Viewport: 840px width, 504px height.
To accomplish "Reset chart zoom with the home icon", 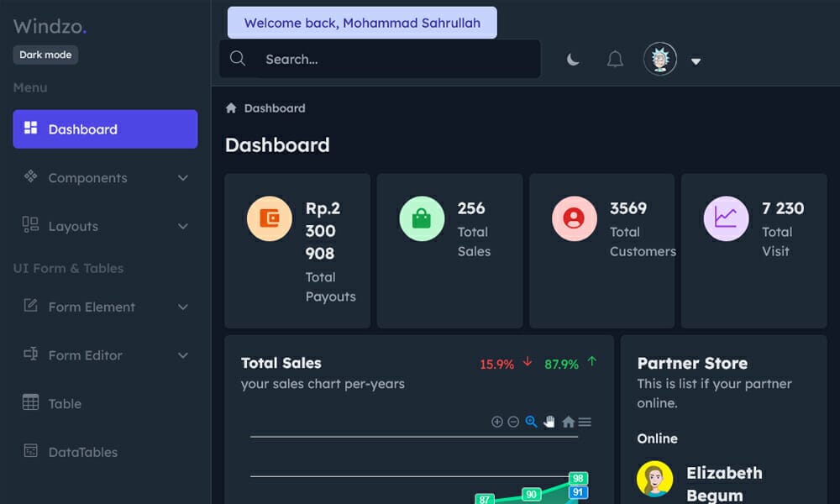I will pyautogui.click(x=568, y=422).
